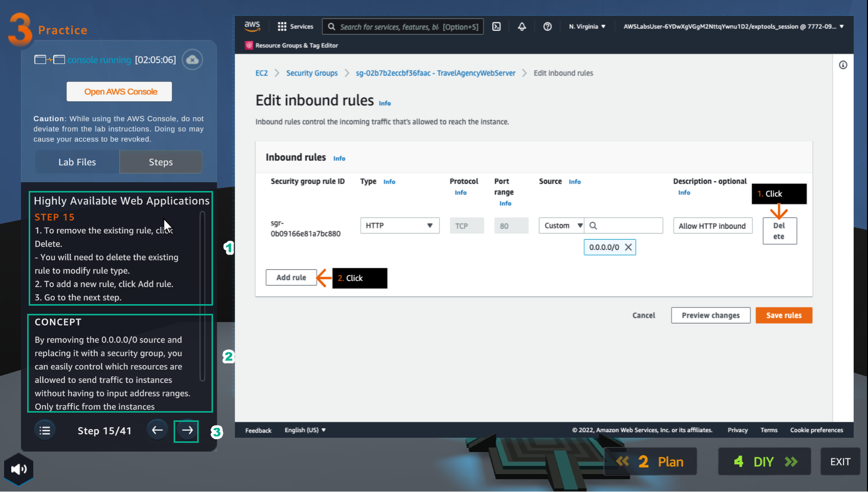Screen dimensions: 868x492
Task: Click the Resource Groups & Tag Editor shortcut
Action: pos(292,46)
